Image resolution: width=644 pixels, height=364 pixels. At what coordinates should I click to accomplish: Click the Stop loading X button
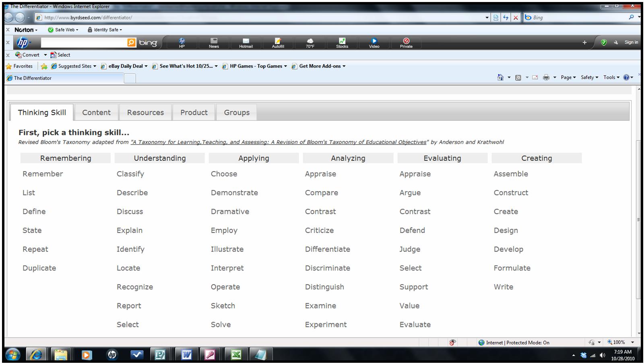click(x=516, y=18)
